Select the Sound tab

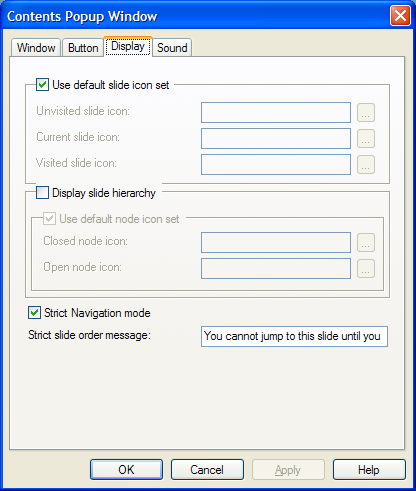172,48
